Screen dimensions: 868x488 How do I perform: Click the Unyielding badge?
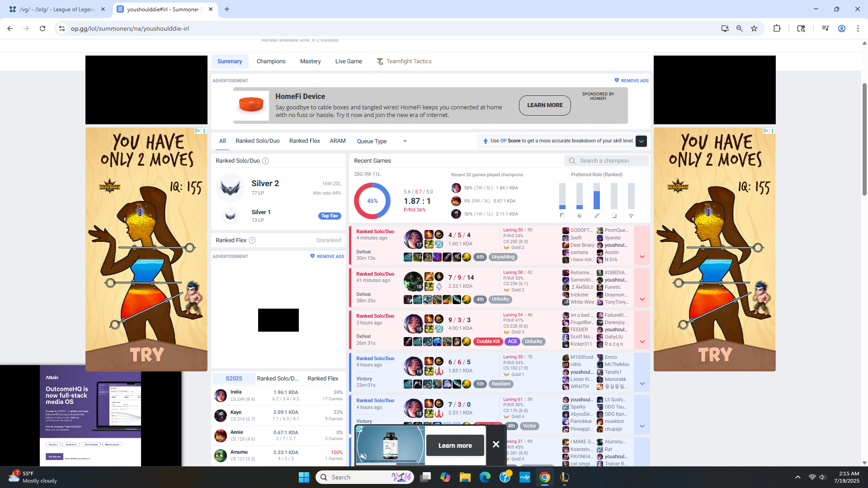click(503, 257)
